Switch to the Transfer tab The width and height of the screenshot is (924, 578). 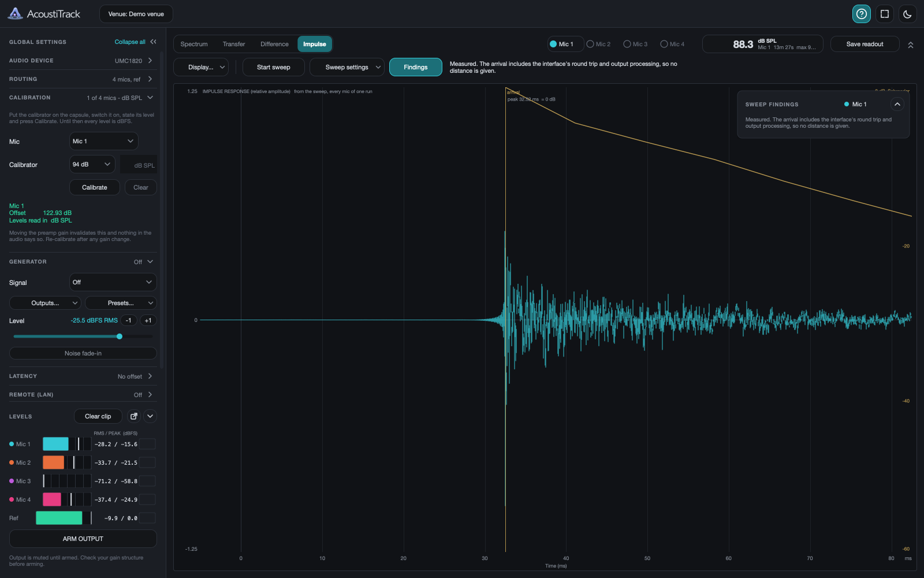[x=234, y=44]
